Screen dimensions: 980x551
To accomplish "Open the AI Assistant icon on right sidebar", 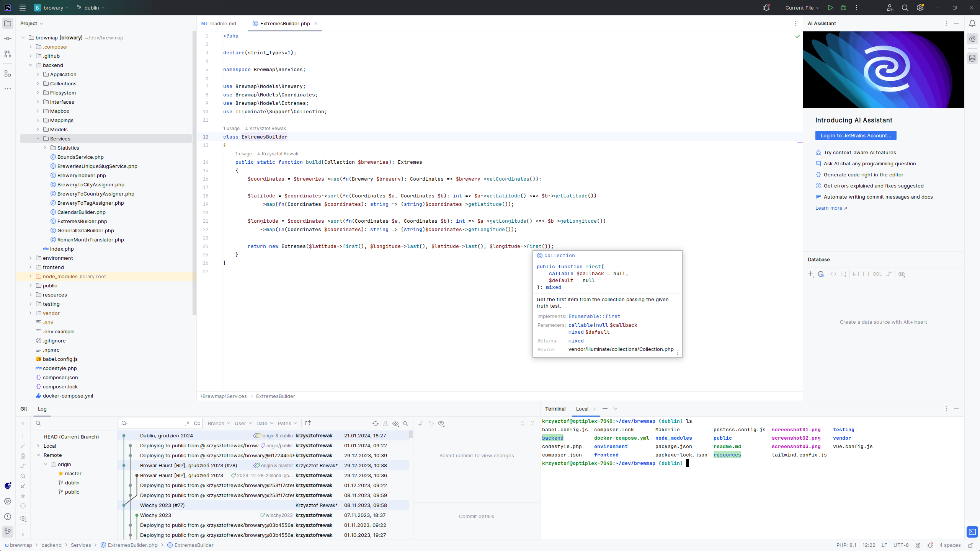I will (x=972, y=38).
